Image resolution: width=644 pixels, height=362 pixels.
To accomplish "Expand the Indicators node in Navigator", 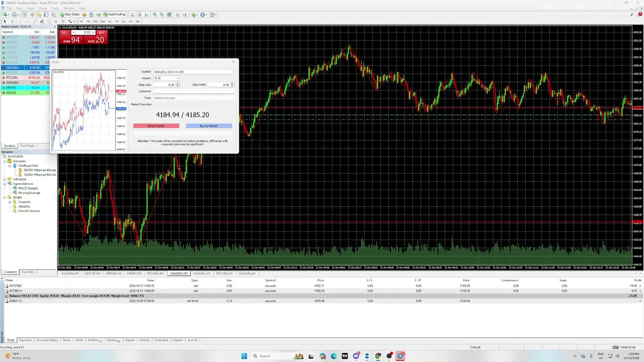I will [x=5, y=179].
